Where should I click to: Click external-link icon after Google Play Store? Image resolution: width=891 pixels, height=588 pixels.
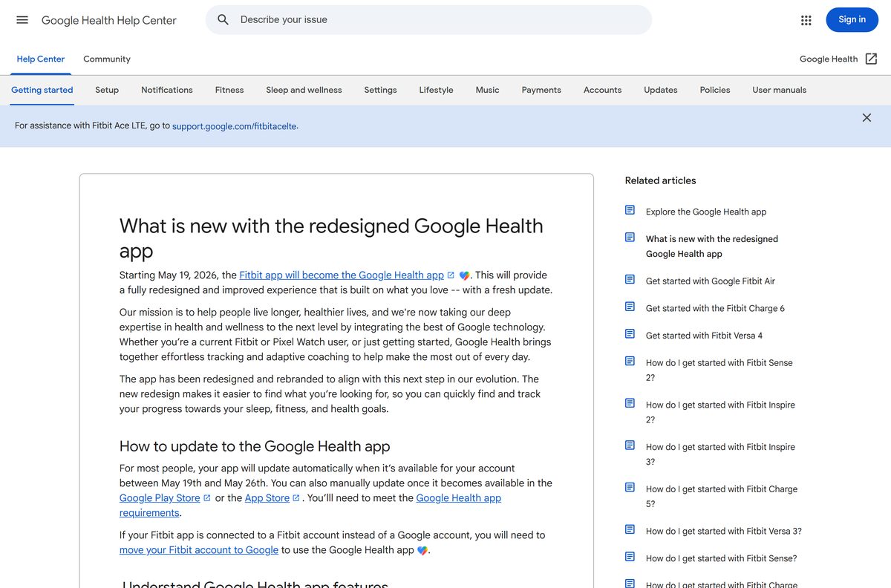[207, 498]
